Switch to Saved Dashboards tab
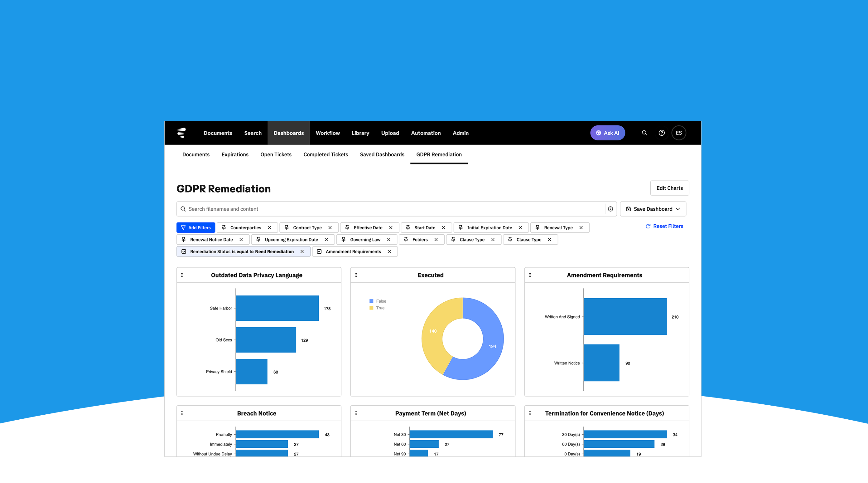This screenshot has width=868, height=483. [382, 154]
